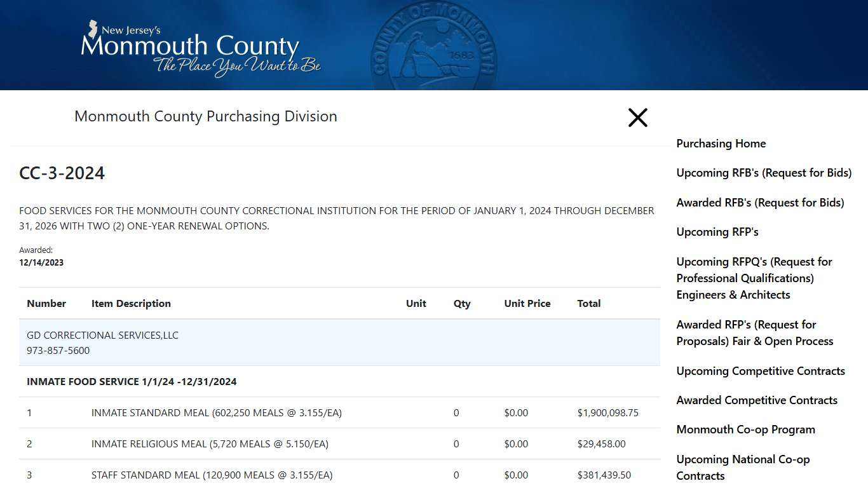
Task: Open Upcoming National Co-op Contracts
Action: [743, 467]
